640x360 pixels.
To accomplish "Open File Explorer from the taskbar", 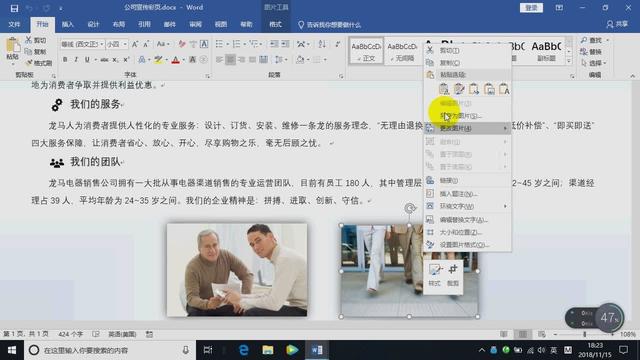I will coord(268,350).
